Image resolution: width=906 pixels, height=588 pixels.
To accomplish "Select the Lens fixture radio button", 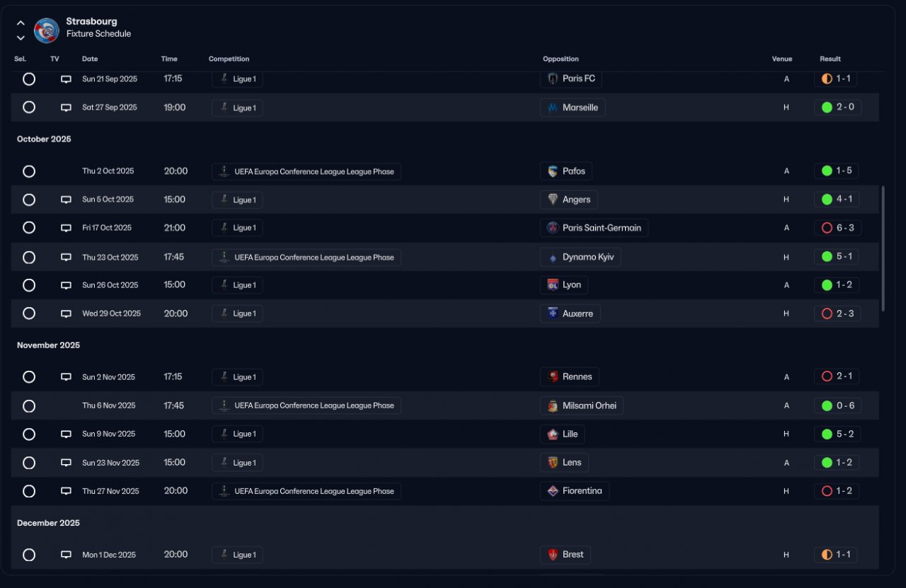I will [29, 463].
